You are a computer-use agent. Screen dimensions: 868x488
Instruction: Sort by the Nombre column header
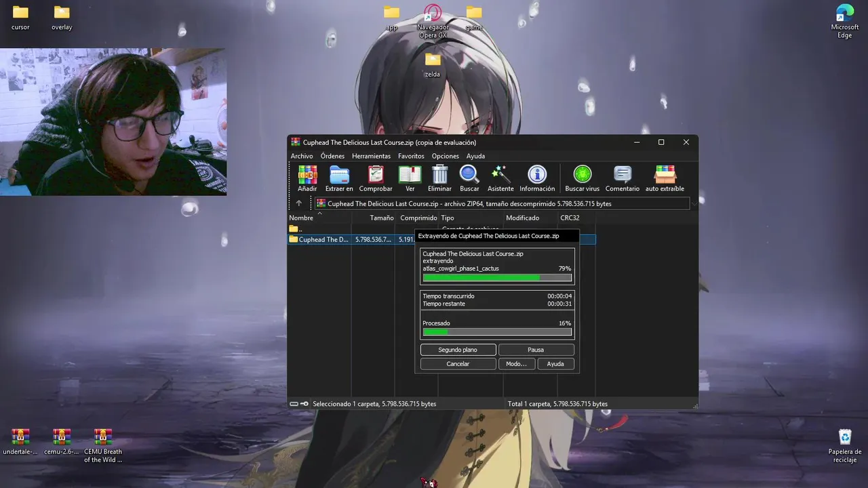pos(319,218)
